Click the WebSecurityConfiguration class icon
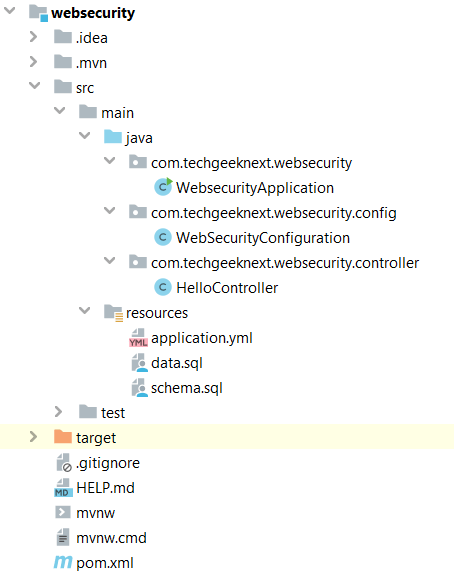The width and height of the screenshot is (454, 575). tap(163, 237)
